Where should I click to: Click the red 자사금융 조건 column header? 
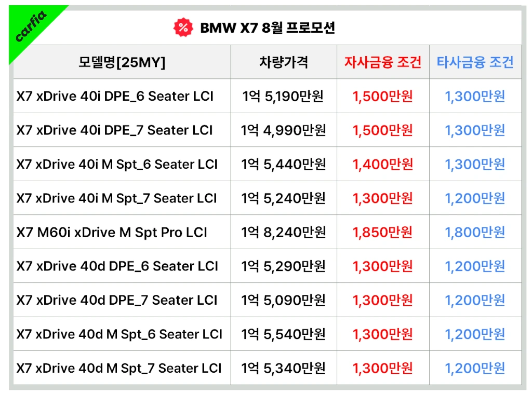tap(383, 62)
